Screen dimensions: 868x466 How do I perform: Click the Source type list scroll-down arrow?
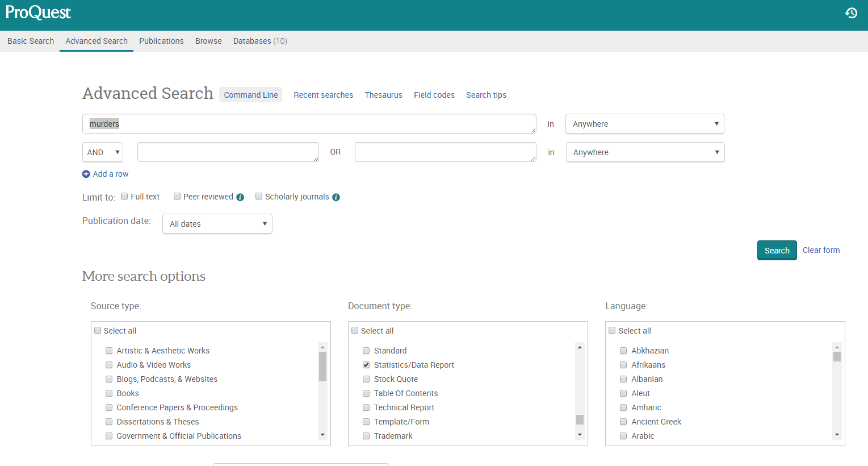click(x=322, y=435)
